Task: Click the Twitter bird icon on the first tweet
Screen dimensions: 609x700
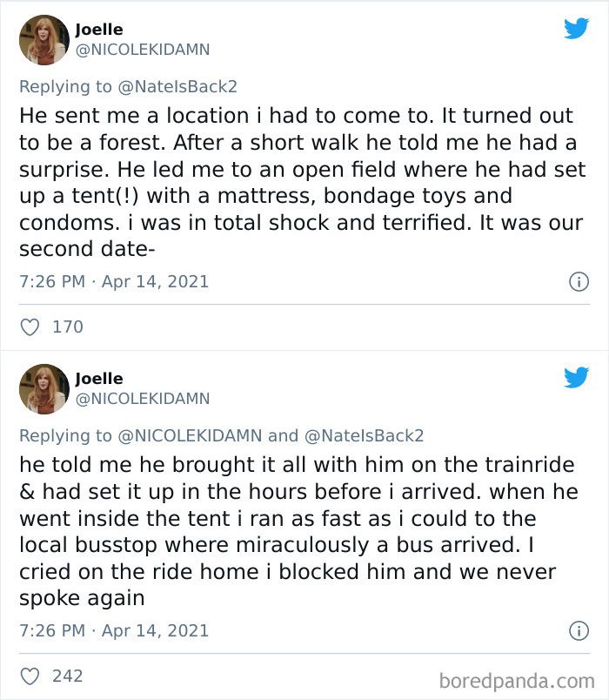Action: point(576,29)
